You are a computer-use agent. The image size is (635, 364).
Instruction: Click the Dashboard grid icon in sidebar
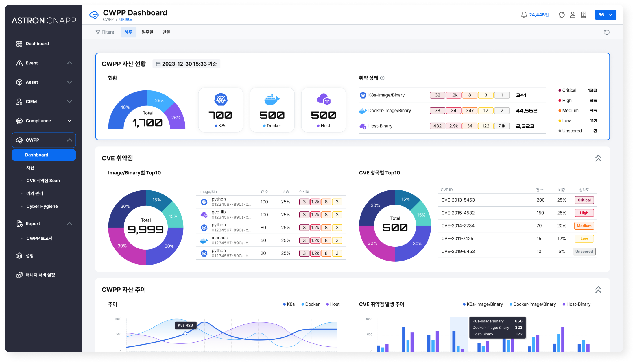click(19, 44)
